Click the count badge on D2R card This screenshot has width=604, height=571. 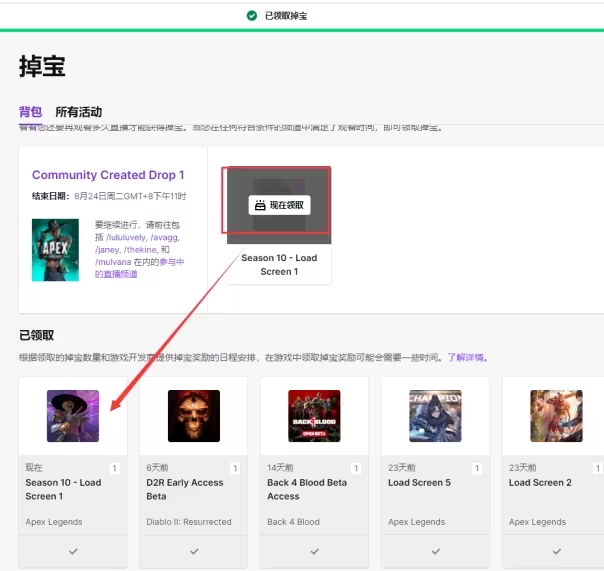click(235, 468)
